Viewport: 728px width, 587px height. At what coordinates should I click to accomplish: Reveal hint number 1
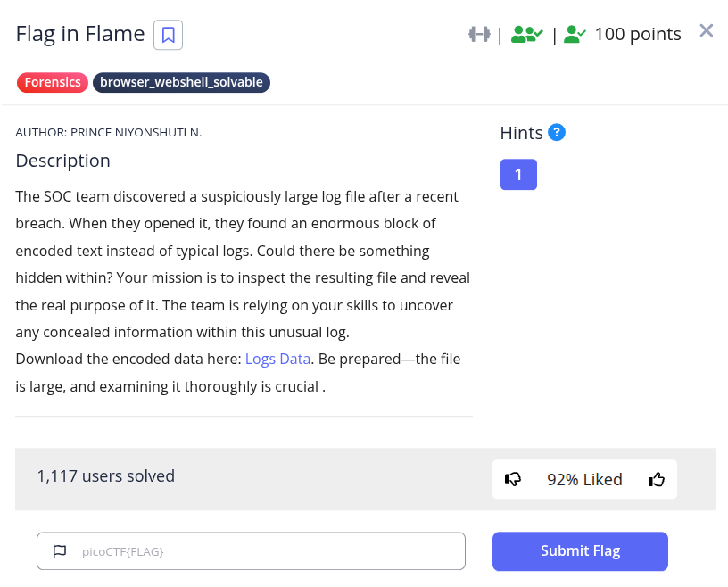[518, 175]
